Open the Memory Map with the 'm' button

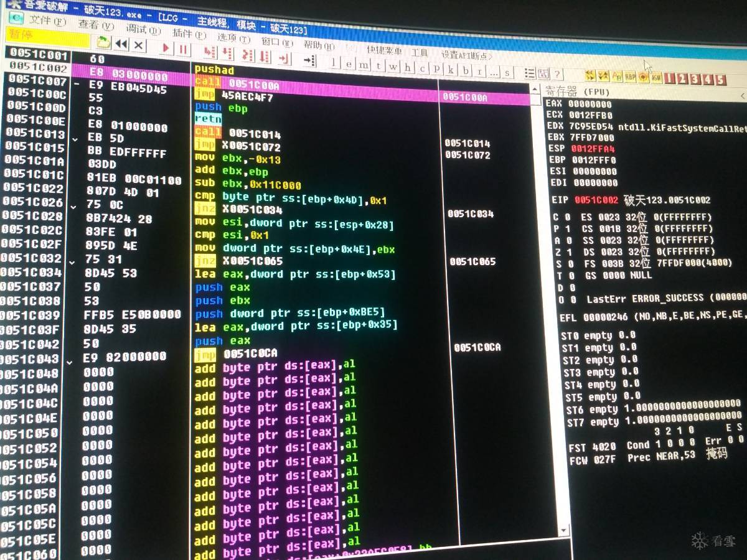[x=364, y=65]
